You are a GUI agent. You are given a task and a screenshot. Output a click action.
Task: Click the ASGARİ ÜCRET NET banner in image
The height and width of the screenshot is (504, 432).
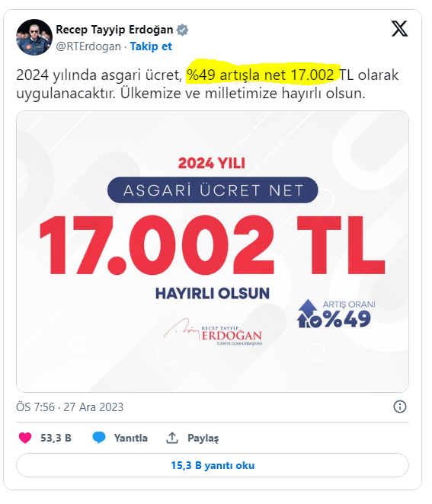213,190
